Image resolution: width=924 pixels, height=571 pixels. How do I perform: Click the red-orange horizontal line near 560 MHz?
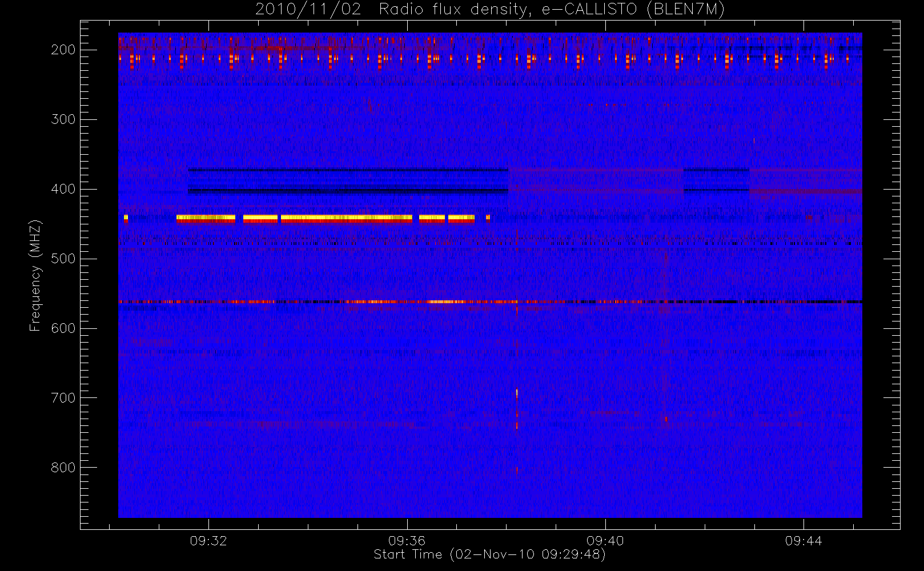pos(490,301)
